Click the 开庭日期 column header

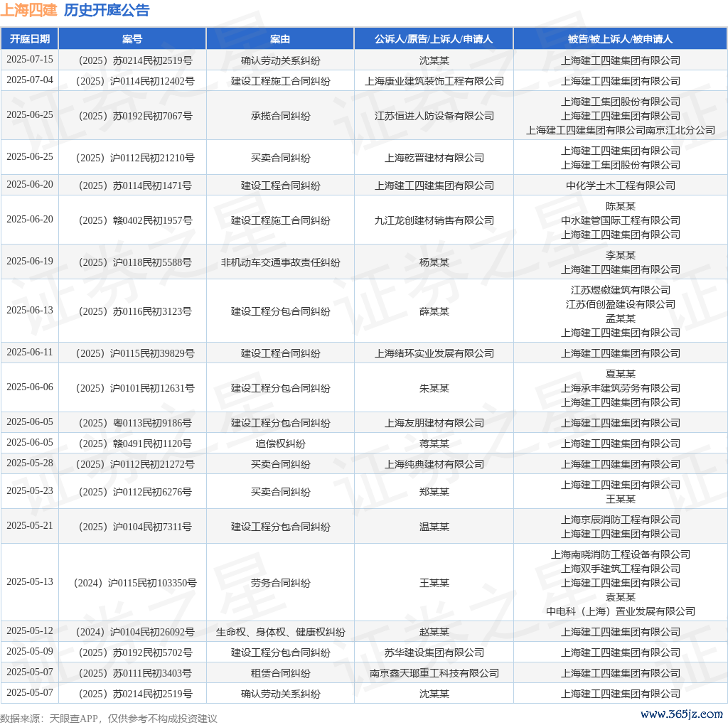[x=30, y=39]
